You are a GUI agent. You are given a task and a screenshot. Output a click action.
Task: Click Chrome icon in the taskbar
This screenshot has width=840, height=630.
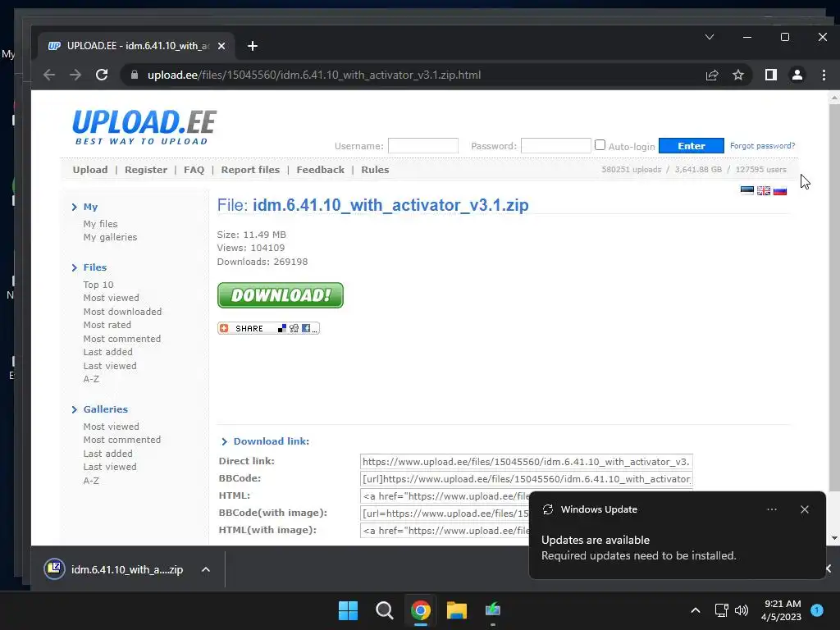(x=421, y=610)
